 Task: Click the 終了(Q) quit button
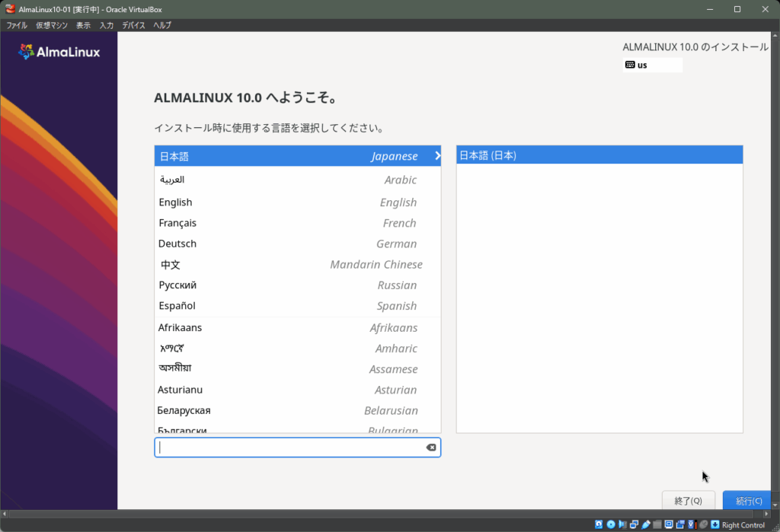[689, 501]
